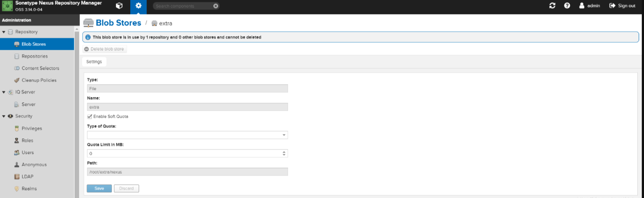Click the sidebar scrollbar up arrow
The height and width of the screenshot is (198, 644).
[76, 29]
